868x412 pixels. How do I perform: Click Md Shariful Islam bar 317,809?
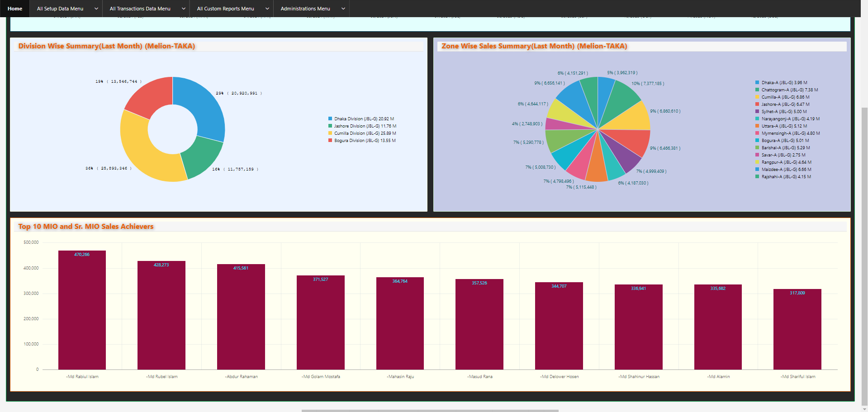point(797,329)
